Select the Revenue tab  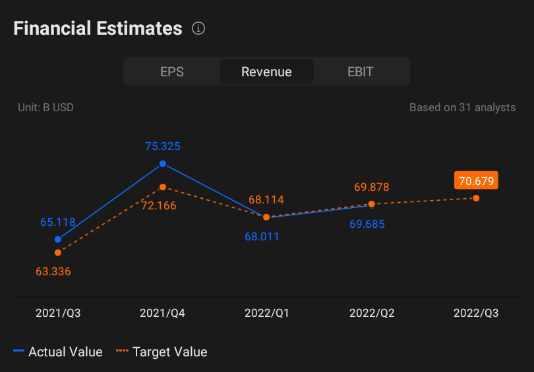pyautogui.click(x=266, y=72)
